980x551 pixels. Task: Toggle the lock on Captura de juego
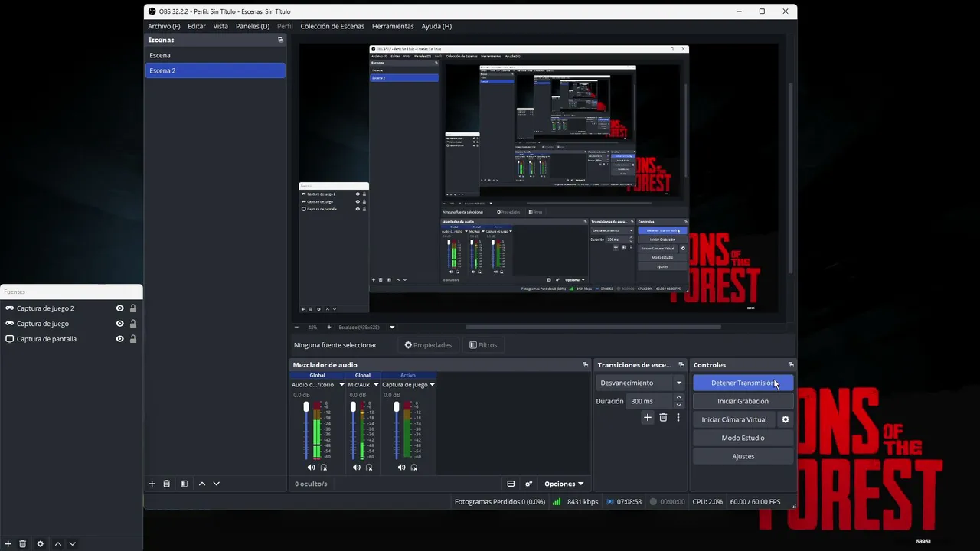click(x=133, y=324)
